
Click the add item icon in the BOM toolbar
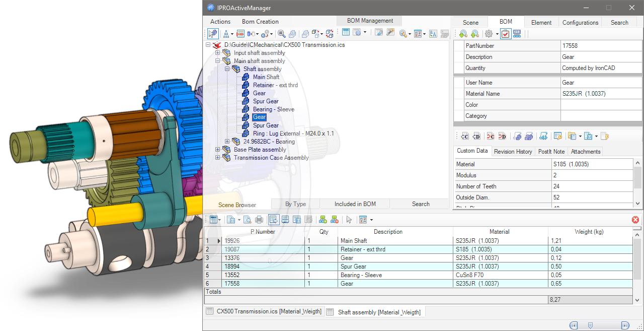click(x=324, y=219)
